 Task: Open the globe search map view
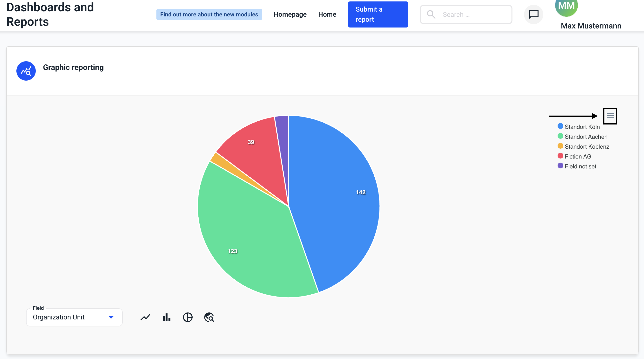tap(209, 317)
